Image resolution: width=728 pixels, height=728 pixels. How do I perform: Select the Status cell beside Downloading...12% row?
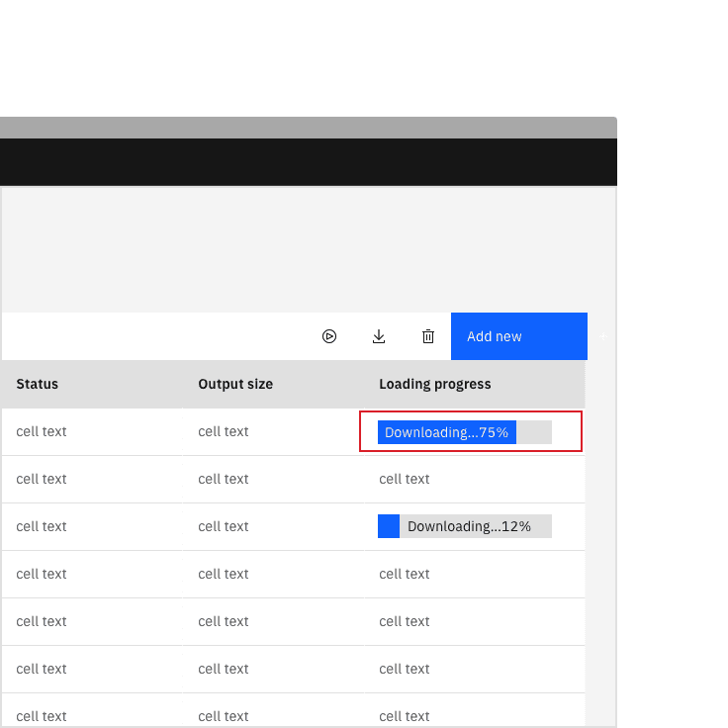(x=42, y=526)
